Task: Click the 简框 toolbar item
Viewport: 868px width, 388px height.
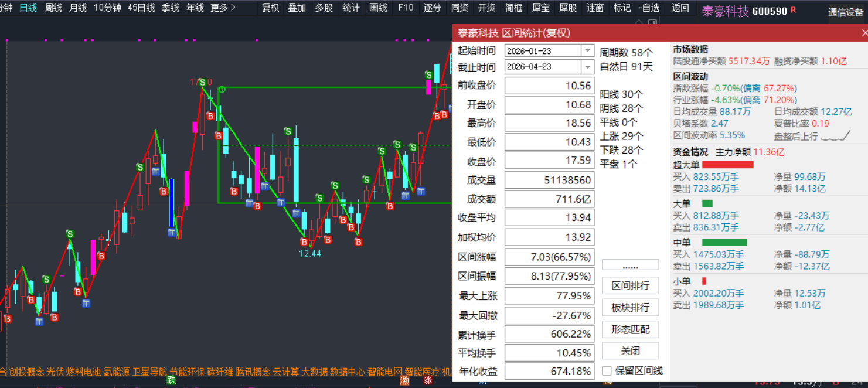Action: coord(514,8)
